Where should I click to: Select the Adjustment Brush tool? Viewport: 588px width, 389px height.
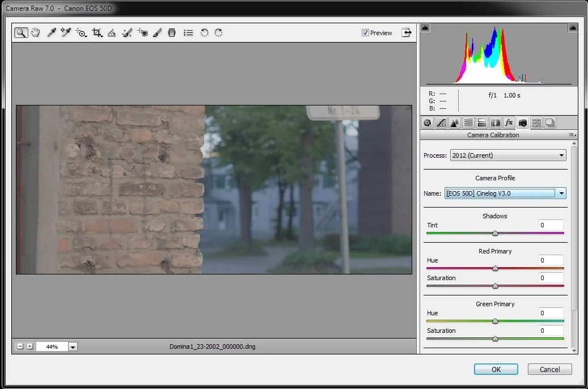pyautogui.click(x=157, y=33)
